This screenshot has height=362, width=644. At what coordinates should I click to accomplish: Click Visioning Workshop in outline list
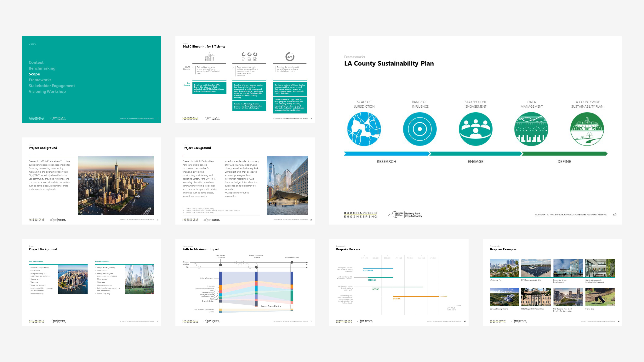(x=47, y=92)
